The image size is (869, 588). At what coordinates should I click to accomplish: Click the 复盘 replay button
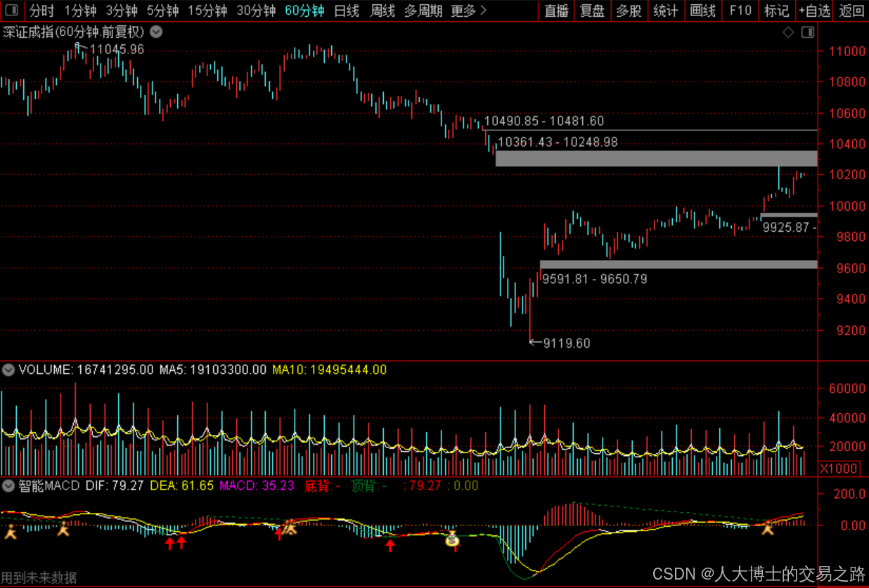click(592, 11)
